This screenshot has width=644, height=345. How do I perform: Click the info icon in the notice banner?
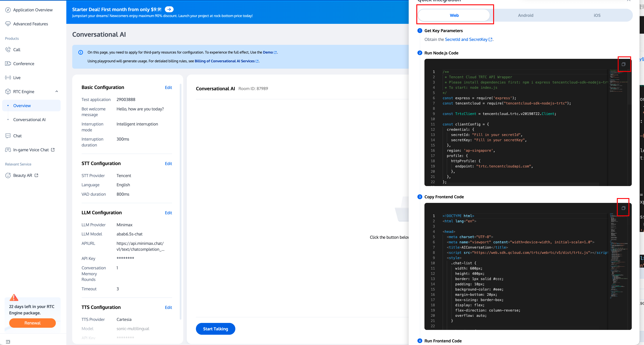(x=81, y=52)
